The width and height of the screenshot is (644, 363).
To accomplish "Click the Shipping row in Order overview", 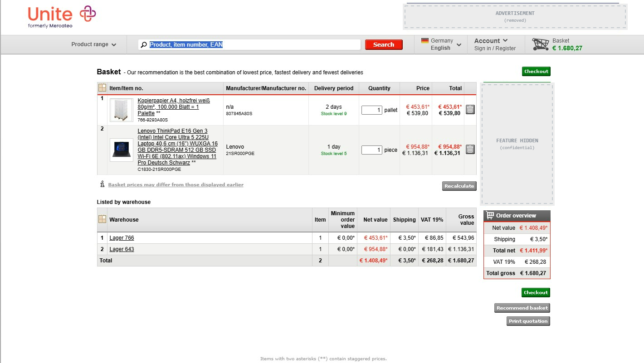I will coord(517,239).
